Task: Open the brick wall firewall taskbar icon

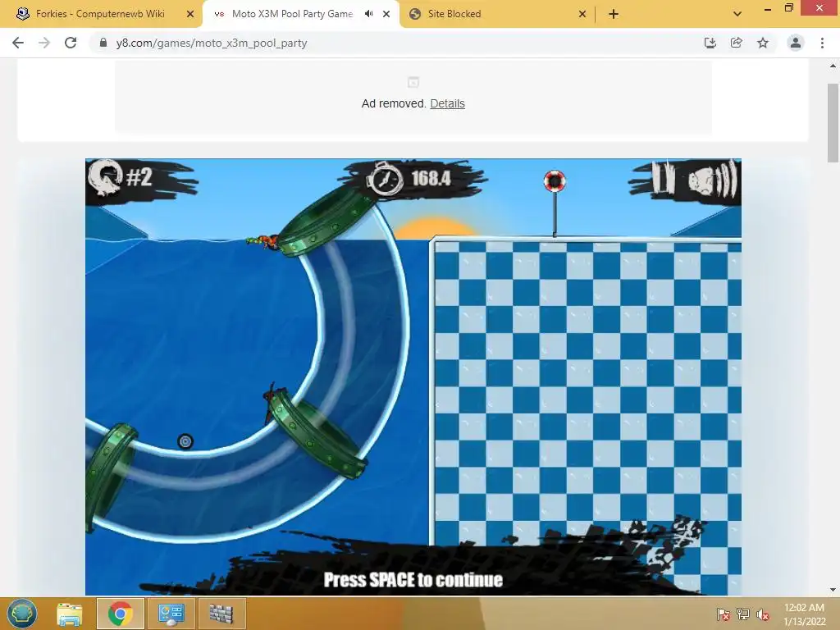Action: point(221,614)
